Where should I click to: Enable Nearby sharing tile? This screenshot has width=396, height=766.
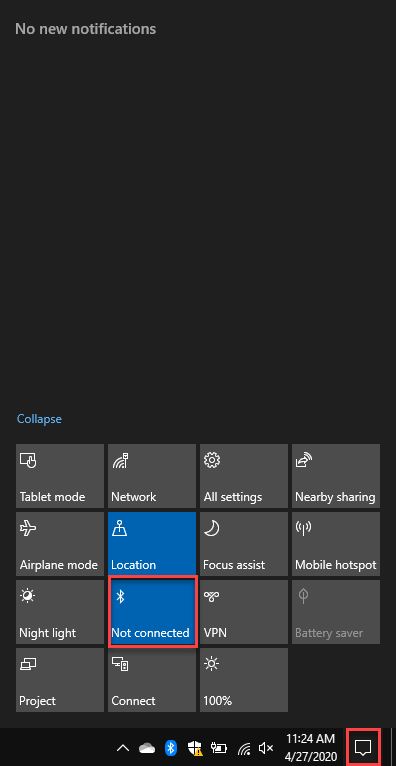[x=335, y=476]
